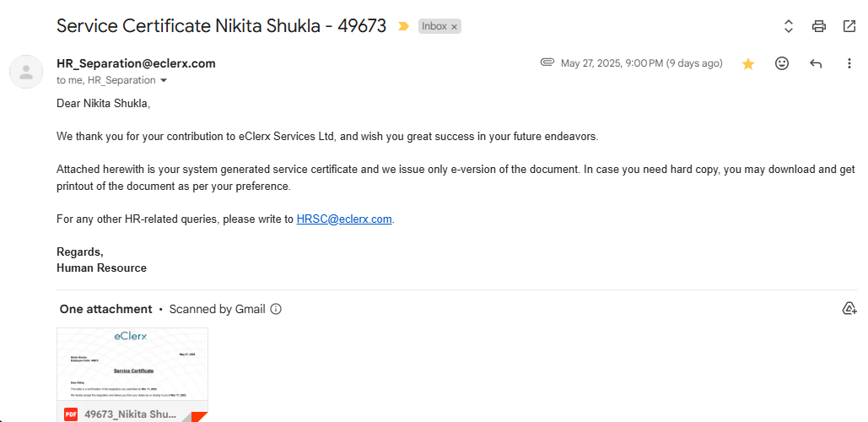
Task: Unstar the starred email
Action: click(x=748, y=64)
